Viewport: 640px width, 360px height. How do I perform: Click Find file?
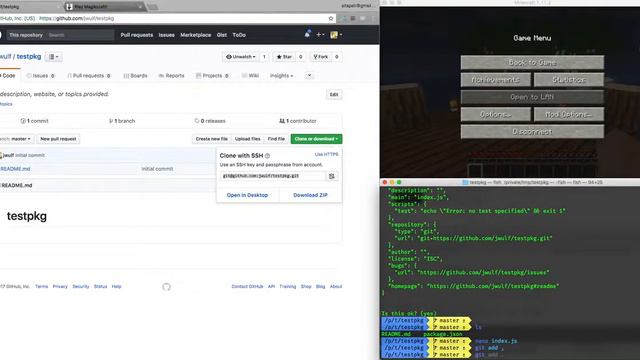(276, 139)
